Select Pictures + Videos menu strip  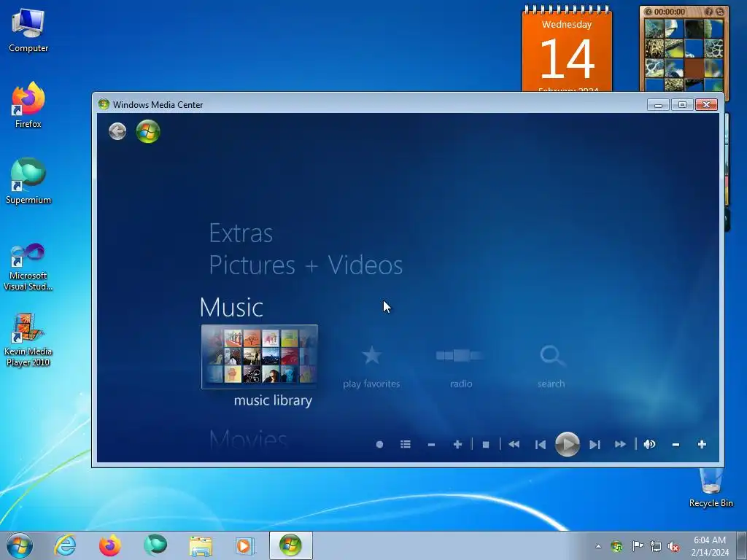(x=306, y=265)
